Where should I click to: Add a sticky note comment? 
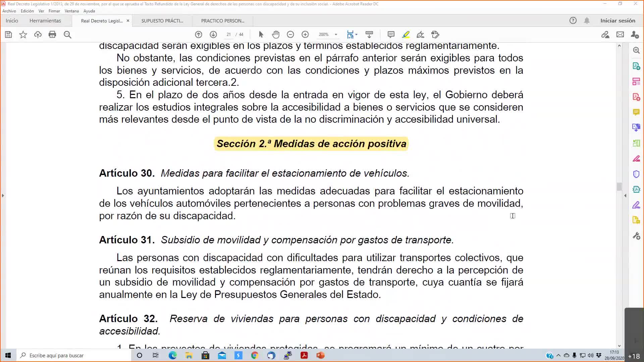point(391,35)
